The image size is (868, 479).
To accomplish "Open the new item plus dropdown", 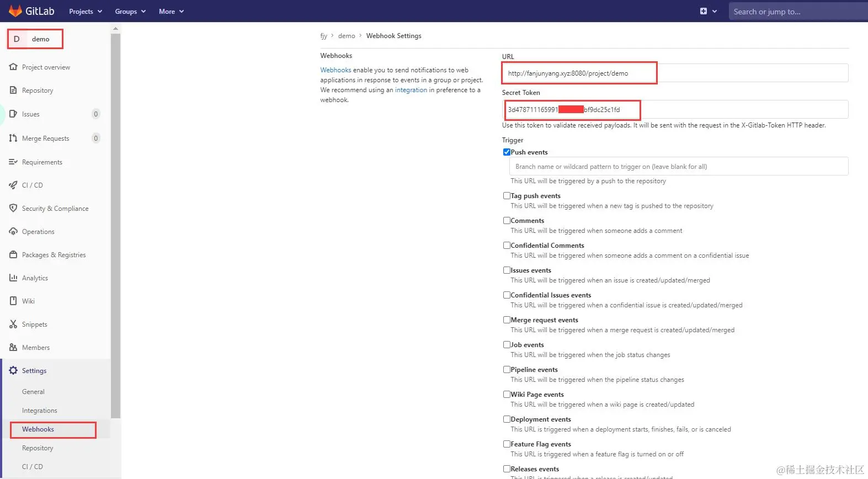I will click(x=708, y=11).
